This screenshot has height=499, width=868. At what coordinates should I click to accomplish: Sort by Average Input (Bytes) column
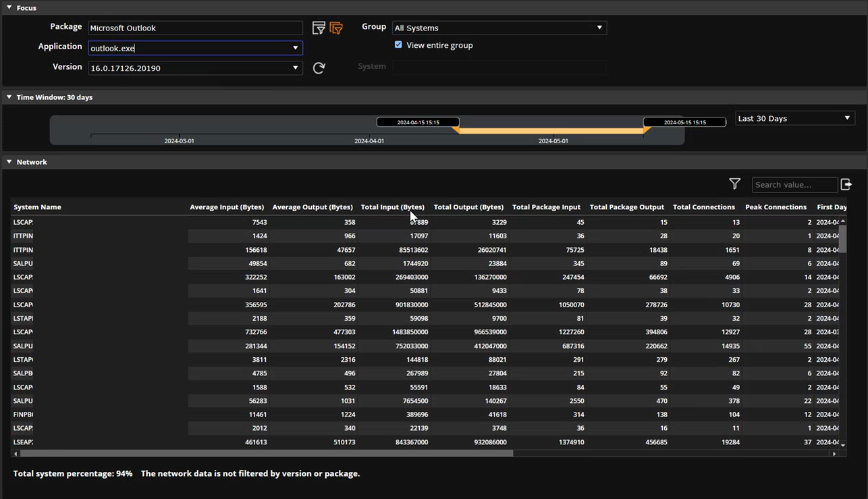pos(227,207)
